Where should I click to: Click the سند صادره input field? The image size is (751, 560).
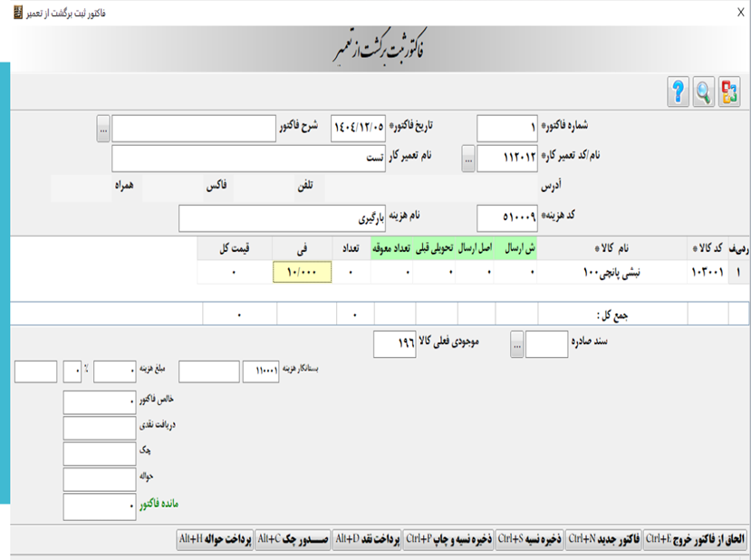coord(546,344)
